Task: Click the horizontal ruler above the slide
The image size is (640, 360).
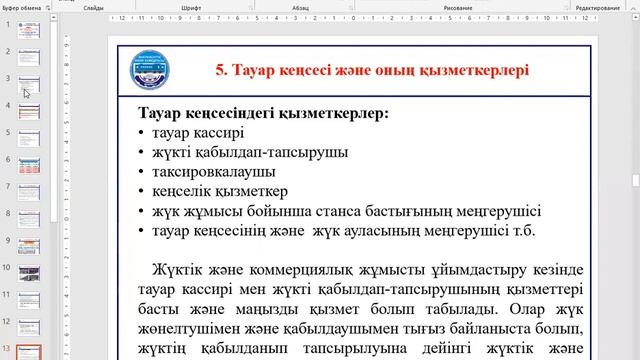Action: click(x=353, y=18)
